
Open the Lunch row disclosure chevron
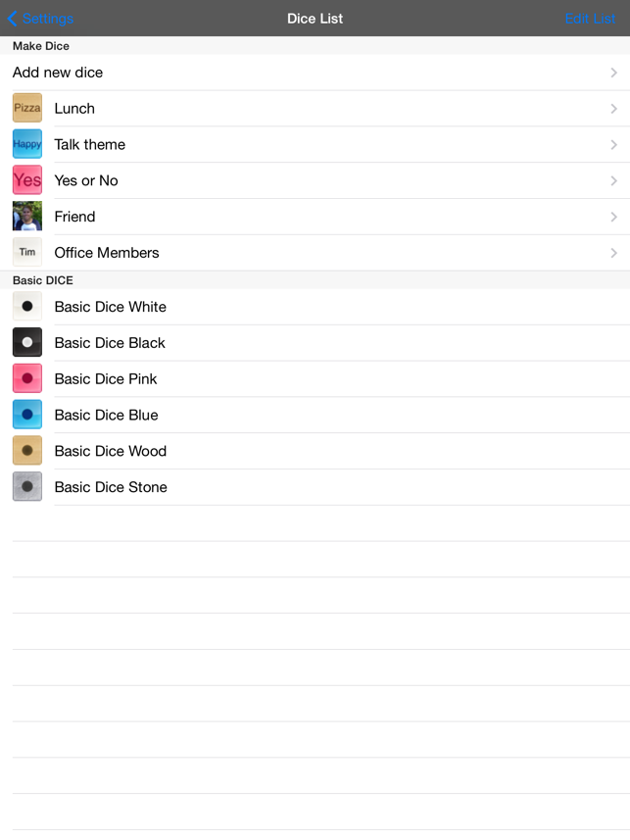tap(614, 109)
